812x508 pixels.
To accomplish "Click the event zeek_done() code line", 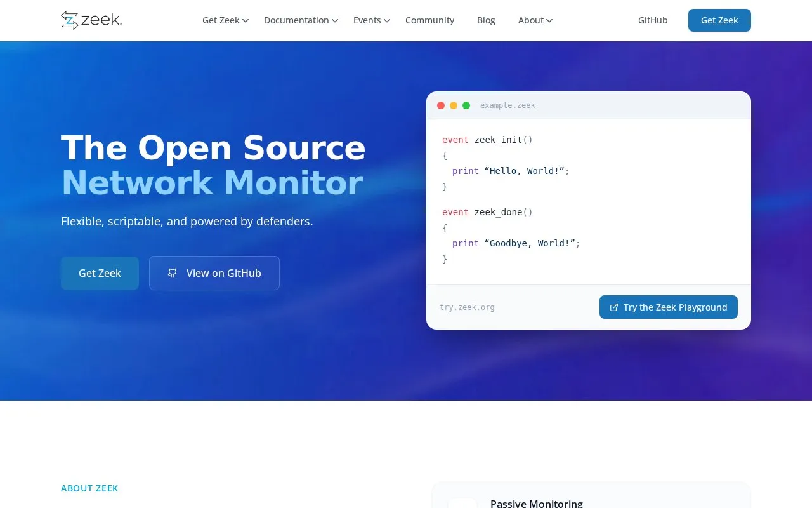I will (x=487, y=212).
